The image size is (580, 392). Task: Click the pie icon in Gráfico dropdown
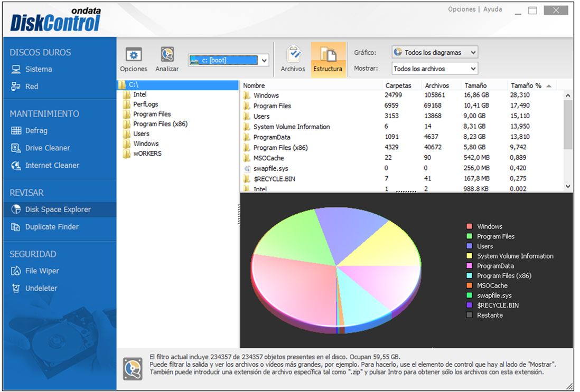tap(398, 52)
